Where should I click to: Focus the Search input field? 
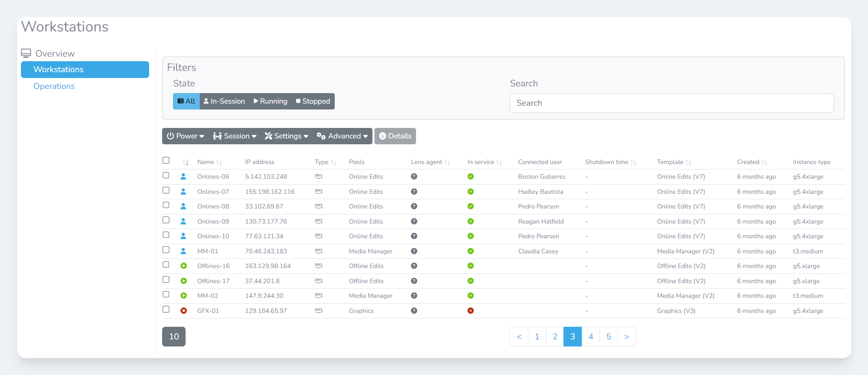(x=672, y=103)
